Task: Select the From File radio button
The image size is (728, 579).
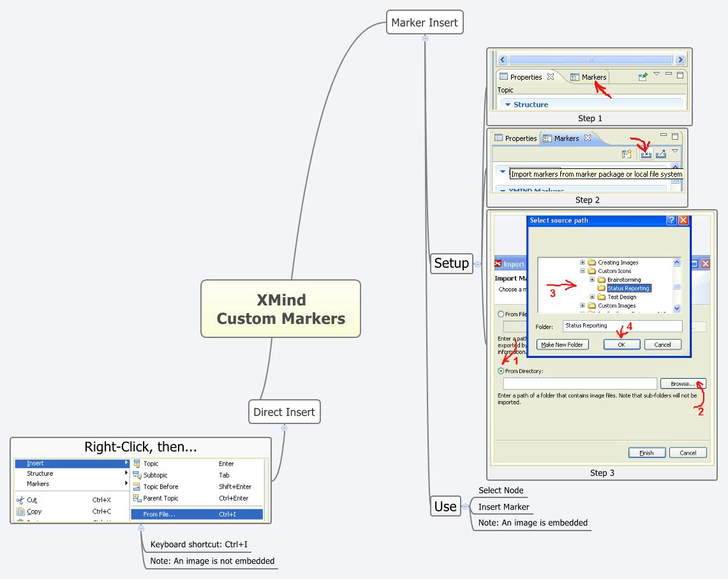Action: [x=501, y=314]
